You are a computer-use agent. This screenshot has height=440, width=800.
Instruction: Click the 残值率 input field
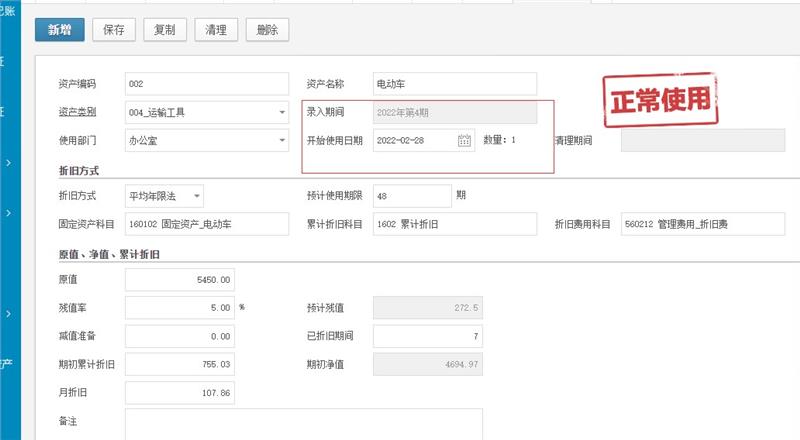pyautogui.click(x=180, y=308)
